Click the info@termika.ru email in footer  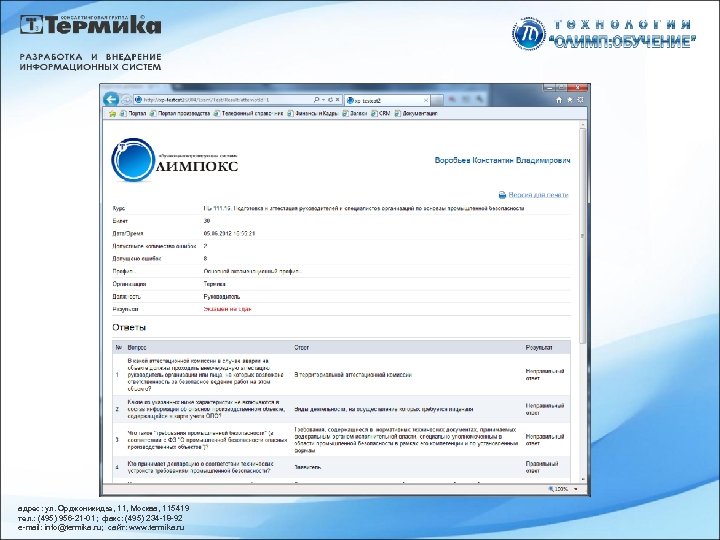coord(73,528)
